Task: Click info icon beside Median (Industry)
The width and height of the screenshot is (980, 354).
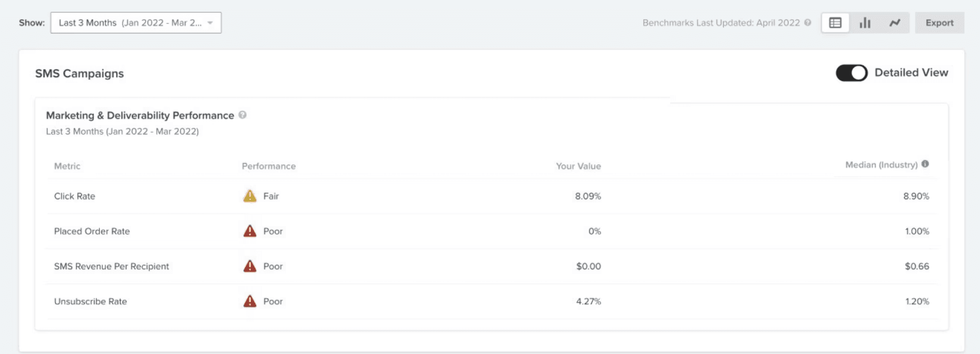Action: click(925, 164)
